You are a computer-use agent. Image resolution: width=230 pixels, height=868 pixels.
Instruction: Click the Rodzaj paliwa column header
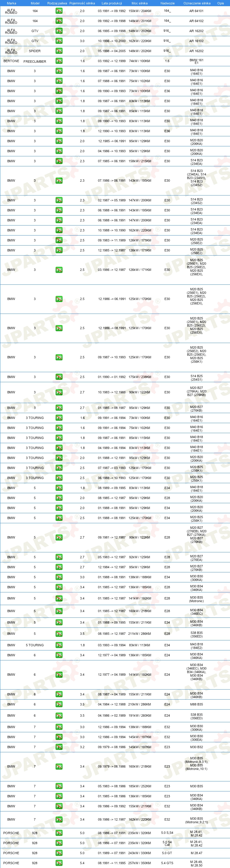pyautogui.click(x=57, y=3)
